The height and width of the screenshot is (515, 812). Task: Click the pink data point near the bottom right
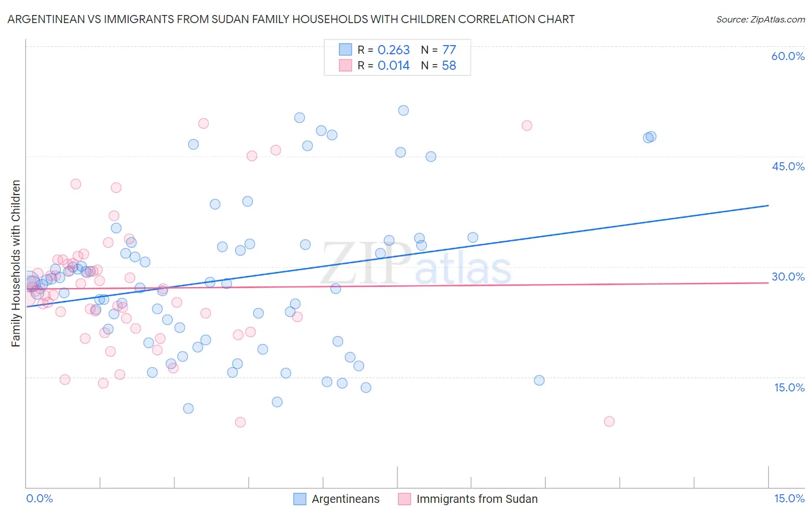609,421
